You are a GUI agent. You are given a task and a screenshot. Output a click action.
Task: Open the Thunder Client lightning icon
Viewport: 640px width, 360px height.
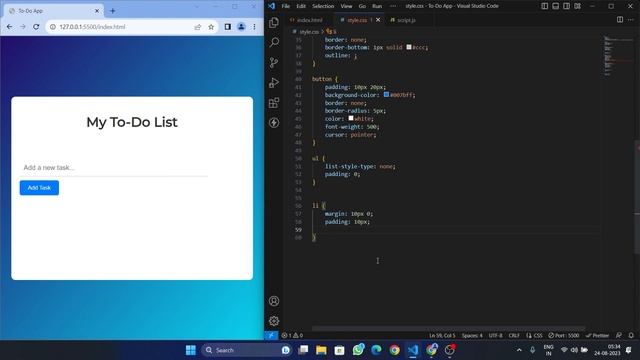(x=274, y=122)
